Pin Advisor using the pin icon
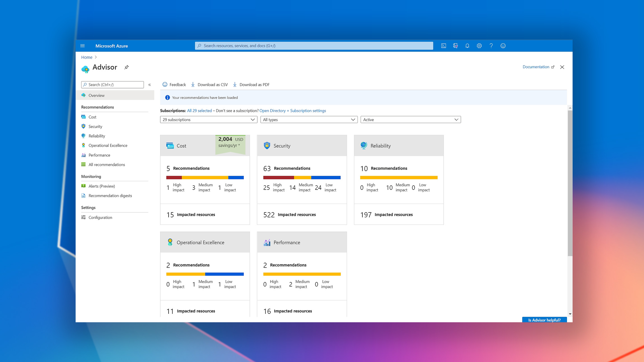Screen dimensions: 644x362 tap(127, 67)
